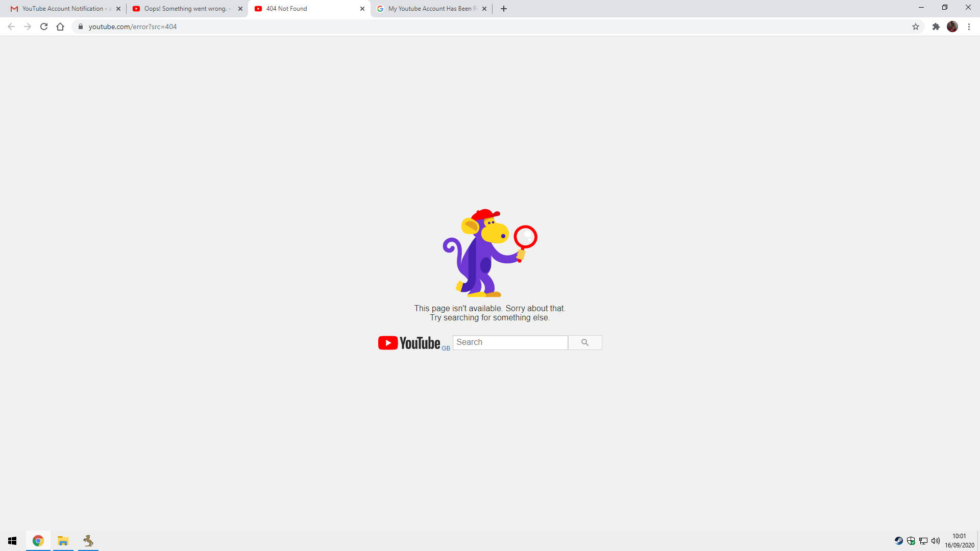
Task: Close the Gmail notification tab
Action: click(x=118, y=9)
